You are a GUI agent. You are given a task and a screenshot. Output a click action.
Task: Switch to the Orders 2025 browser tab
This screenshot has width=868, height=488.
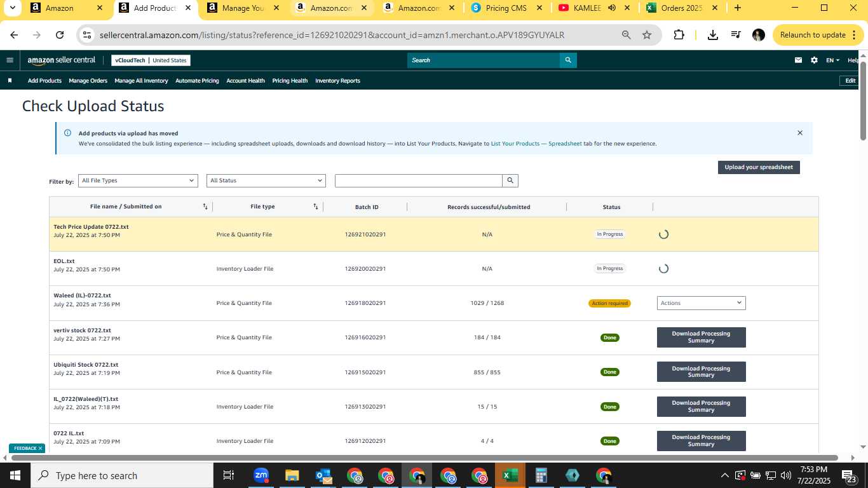pyautogui.click(x=681, y=8)
